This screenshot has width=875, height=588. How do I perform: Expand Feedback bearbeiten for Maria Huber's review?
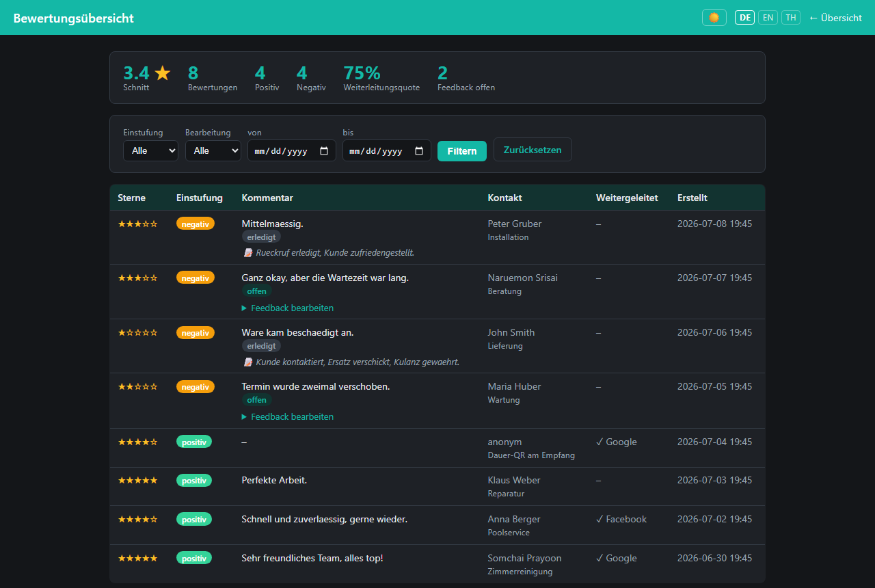pyautogui.click(x=288, y=416)
